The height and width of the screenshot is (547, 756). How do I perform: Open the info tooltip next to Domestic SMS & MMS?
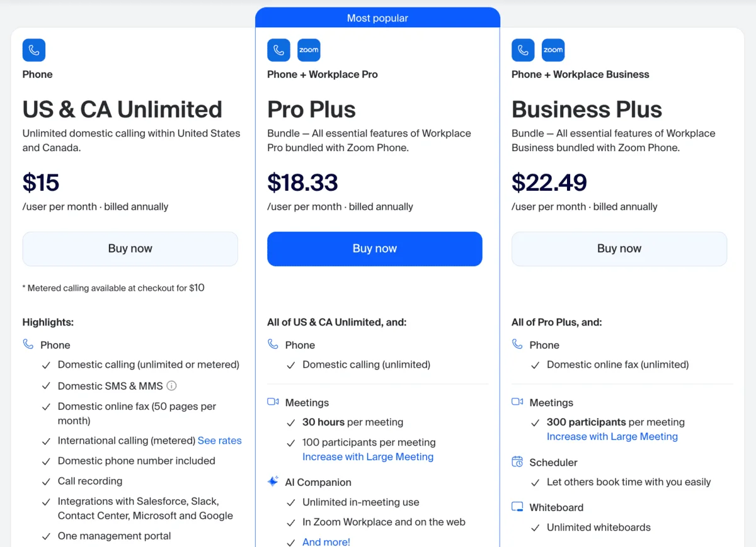(170, 385)
